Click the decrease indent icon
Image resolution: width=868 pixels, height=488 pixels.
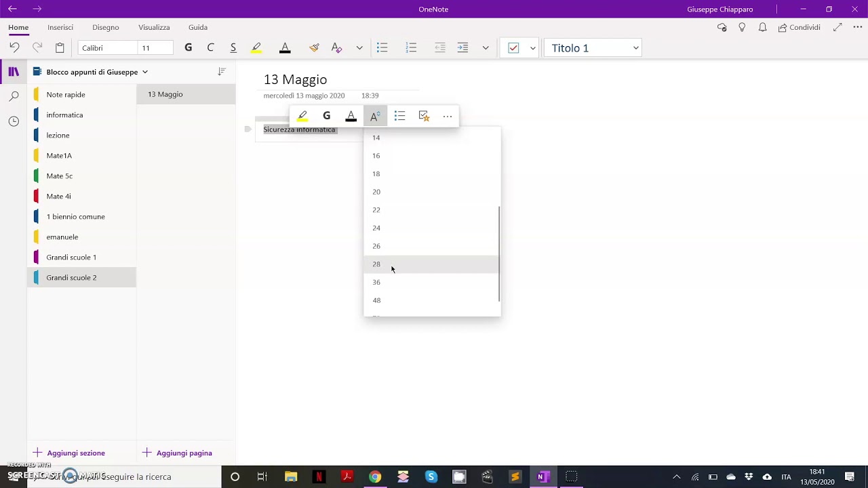pos(440,47)
